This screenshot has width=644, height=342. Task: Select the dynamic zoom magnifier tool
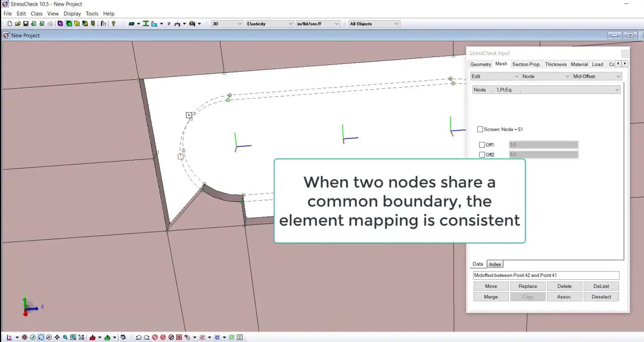(x=66, y=337)
